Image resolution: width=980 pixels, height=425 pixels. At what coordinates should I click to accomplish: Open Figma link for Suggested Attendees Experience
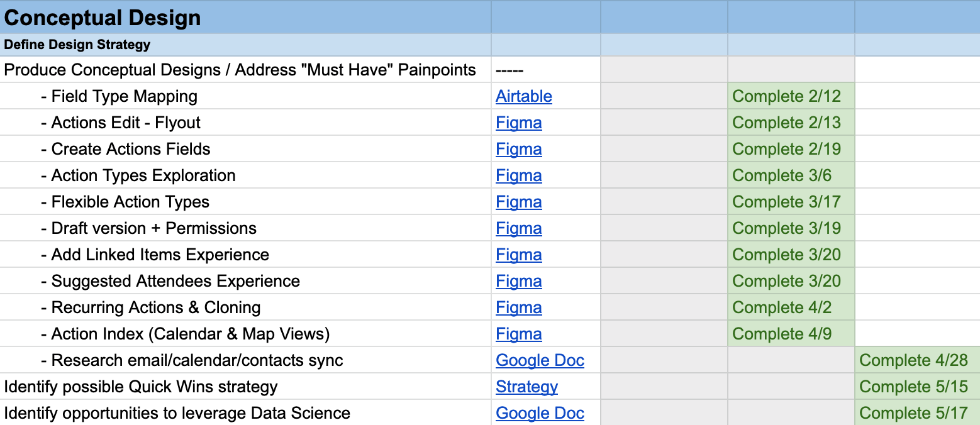click(518, 281)
